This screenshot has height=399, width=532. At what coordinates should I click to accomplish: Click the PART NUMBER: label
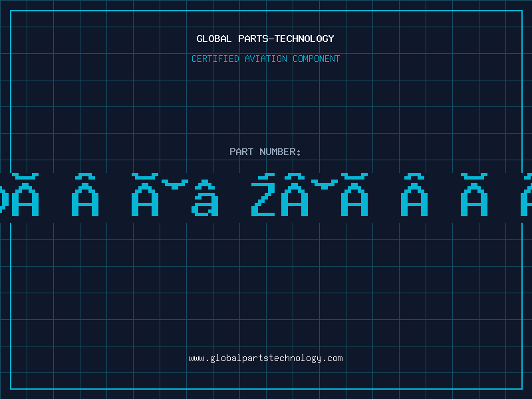265,152
